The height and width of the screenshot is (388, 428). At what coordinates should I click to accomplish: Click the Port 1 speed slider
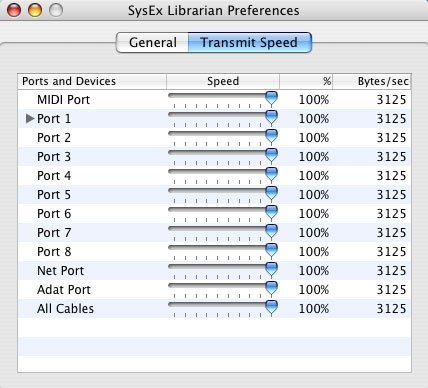223,119
